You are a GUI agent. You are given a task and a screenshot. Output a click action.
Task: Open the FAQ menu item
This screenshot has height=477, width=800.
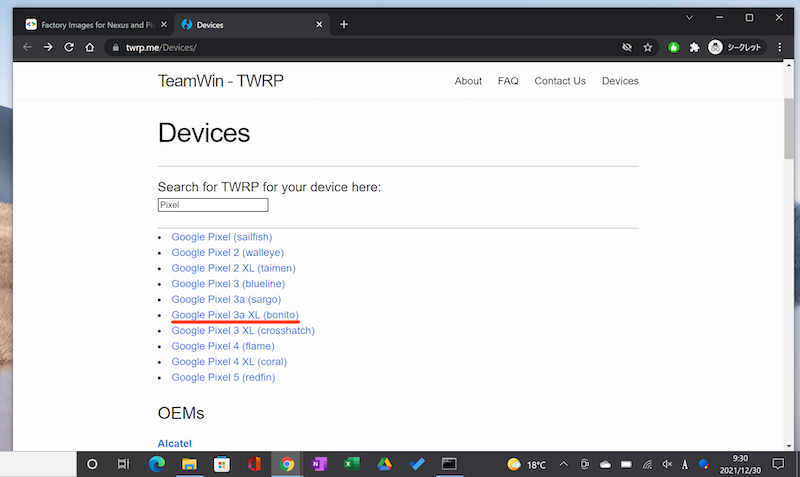(508, 81)
